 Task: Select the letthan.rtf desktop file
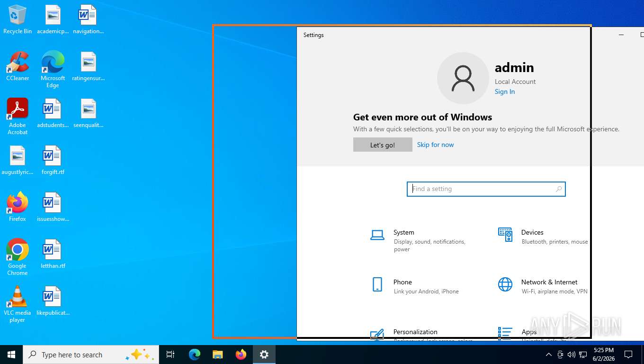point(53,254)
